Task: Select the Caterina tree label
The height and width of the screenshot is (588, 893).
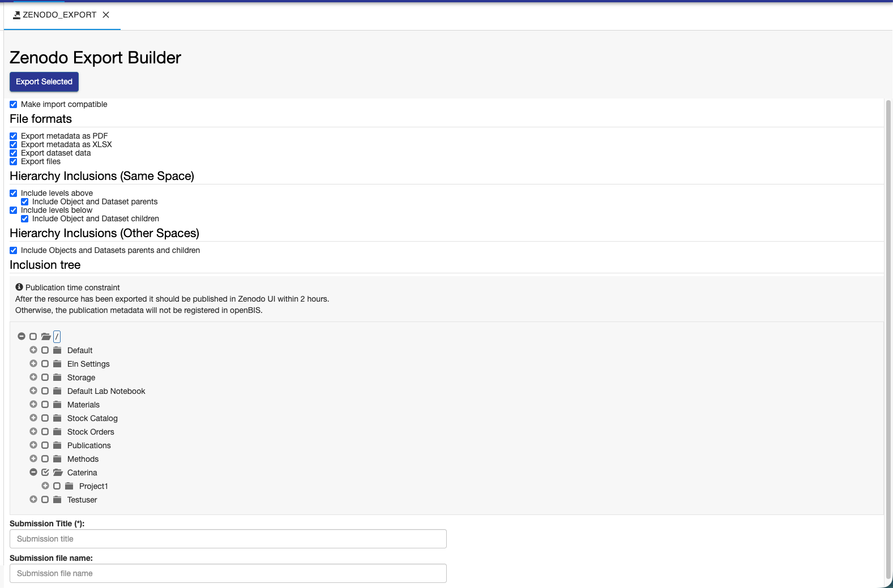Action: pyautogui.click(x=82, y=473)
